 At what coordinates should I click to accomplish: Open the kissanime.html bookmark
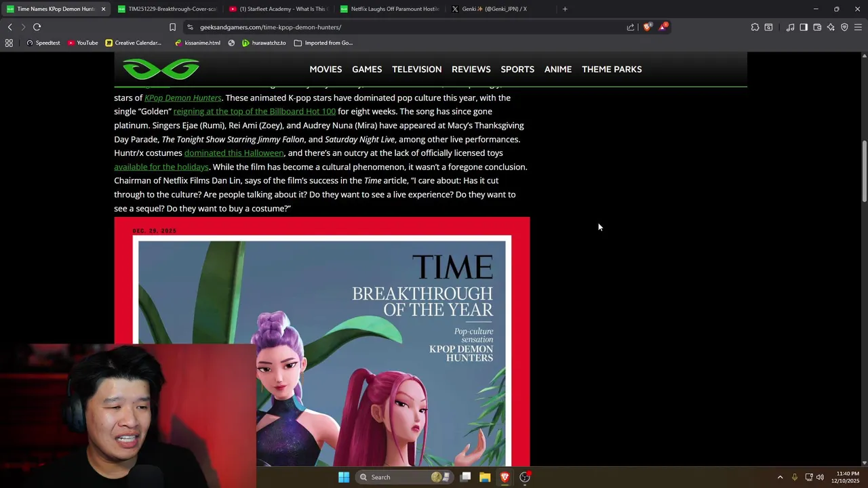click(197, 43)
